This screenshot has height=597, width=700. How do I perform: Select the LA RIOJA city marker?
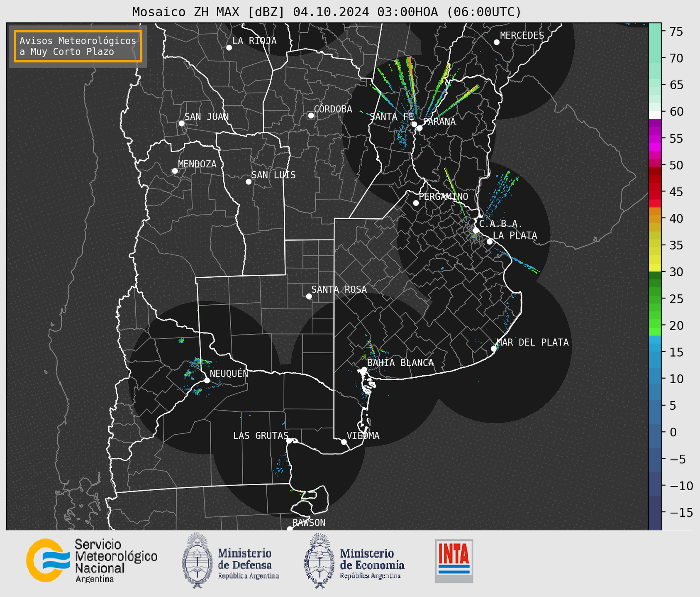(229, 48)
